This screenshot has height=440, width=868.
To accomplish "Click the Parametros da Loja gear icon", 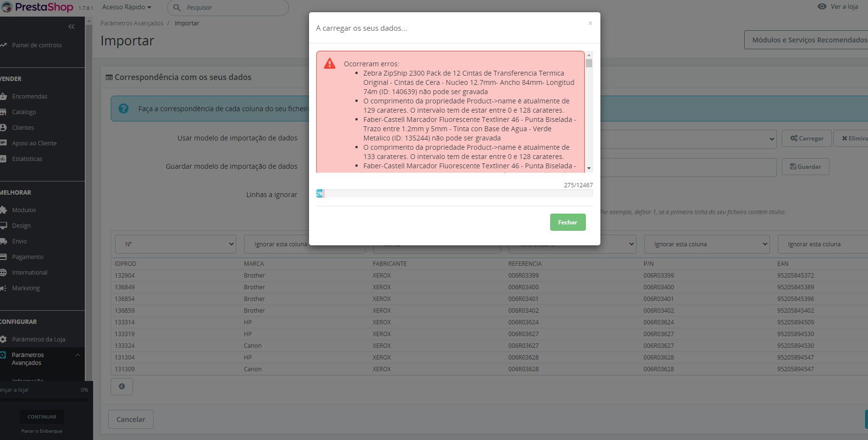I will coord(3,339).
